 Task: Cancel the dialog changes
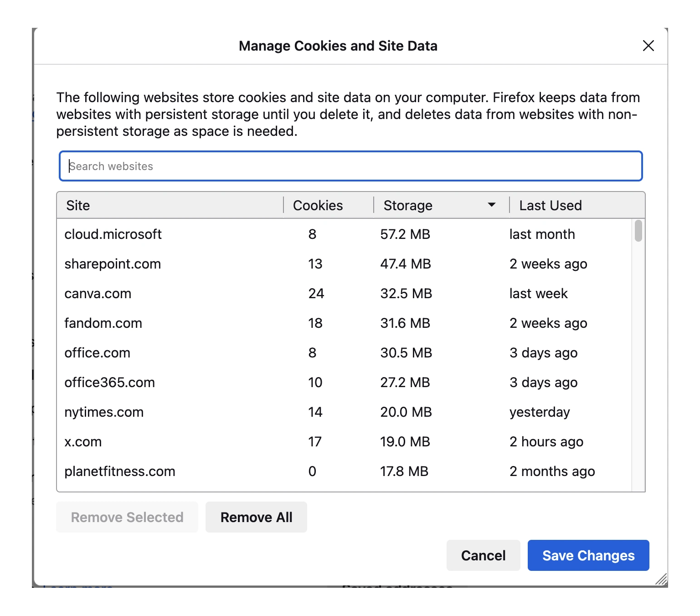[x=483, y=555]
